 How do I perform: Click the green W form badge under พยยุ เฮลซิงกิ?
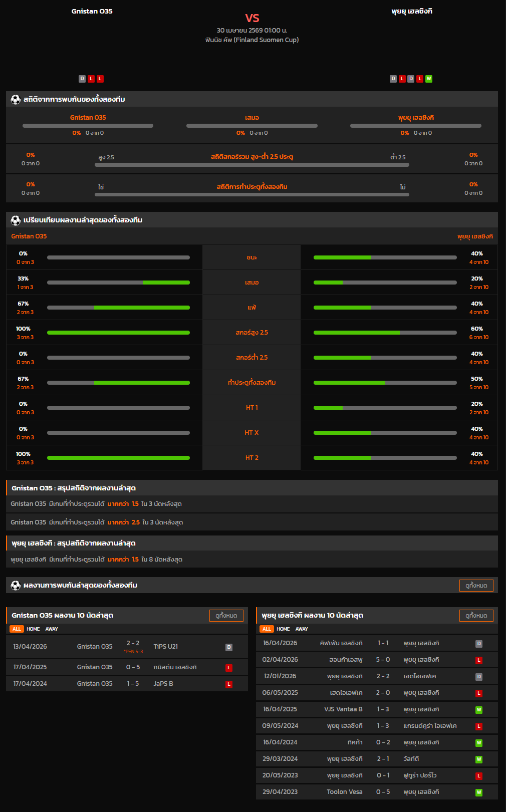[x=428, y=79]
